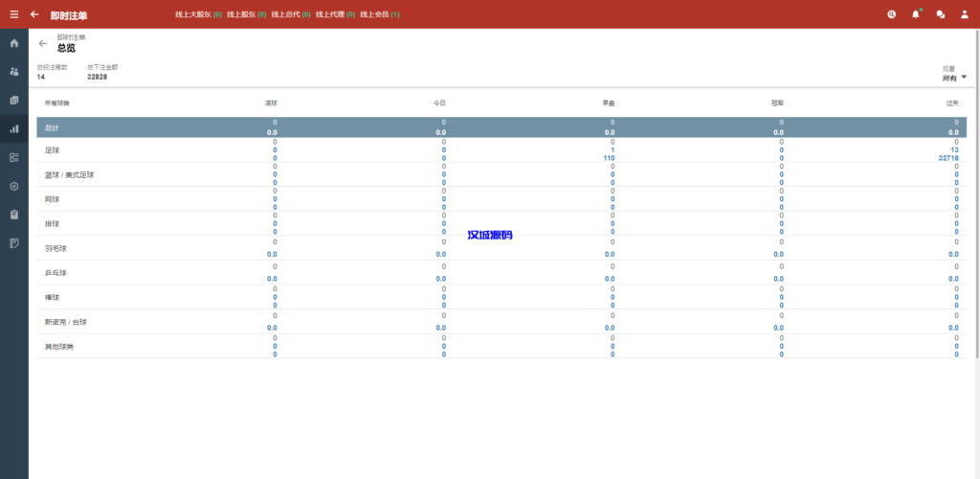The height and width of the screenshot is (479, 980).
Task: Open the users icon in the sidebar
Action: pyautogui.click(x=13, y=72)
